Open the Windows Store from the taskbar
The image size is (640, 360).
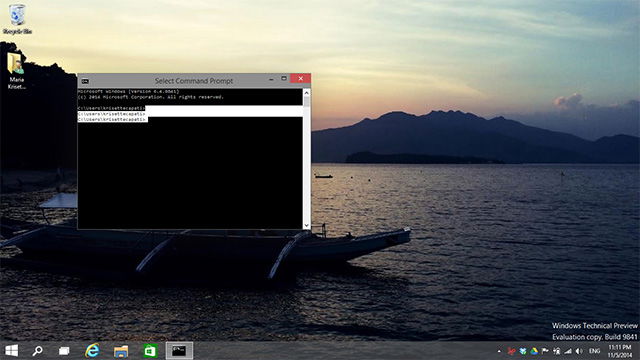click(150, 351)
